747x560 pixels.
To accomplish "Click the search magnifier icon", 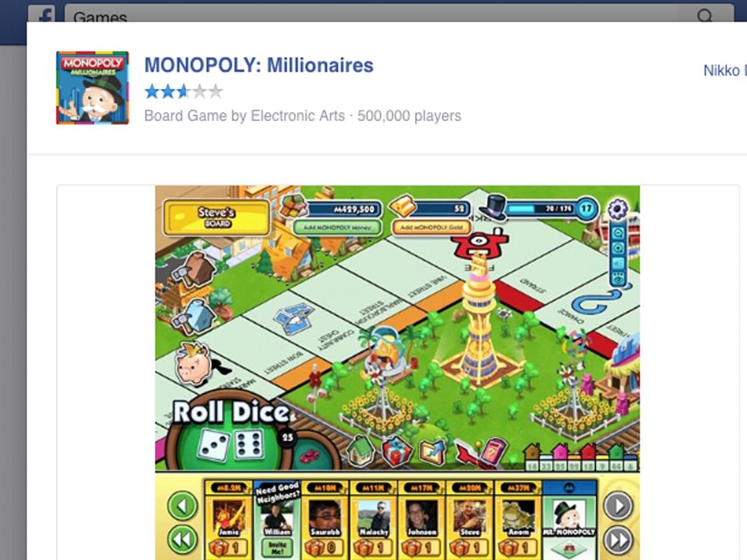I will (x=705, y=15).
